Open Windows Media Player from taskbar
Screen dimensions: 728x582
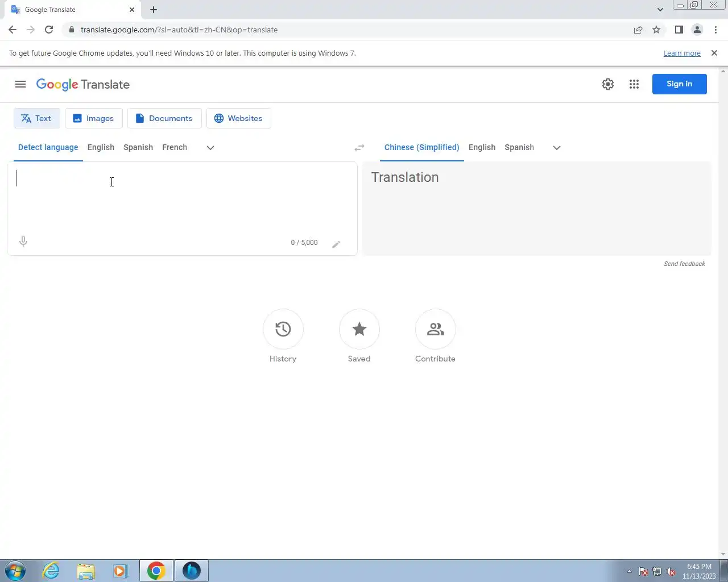(x=121, y=571)
